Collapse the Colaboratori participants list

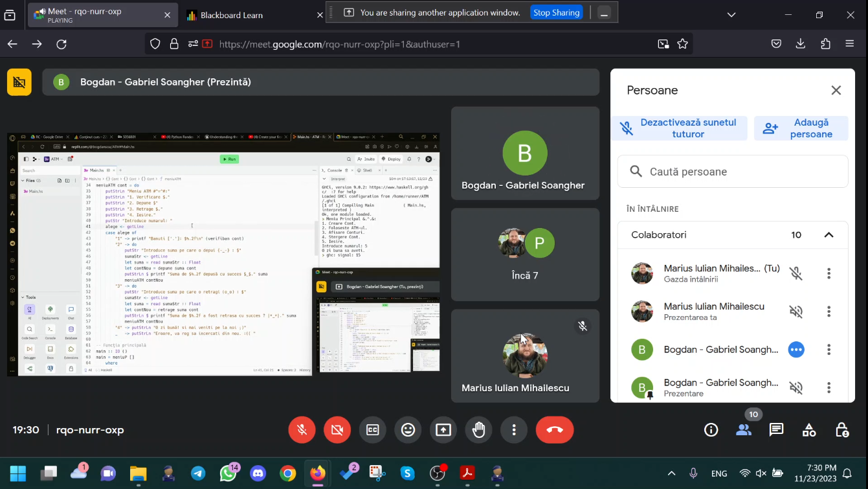point(829,235)
